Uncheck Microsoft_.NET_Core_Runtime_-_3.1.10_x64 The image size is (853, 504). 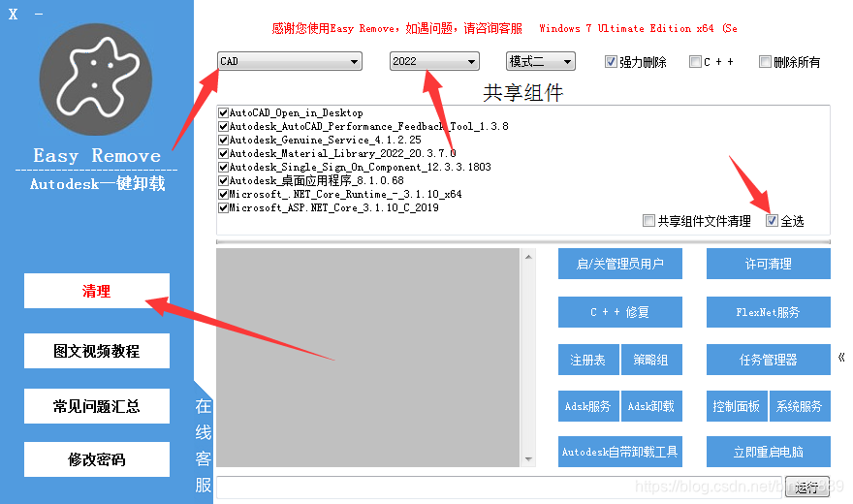click(x=223, y=195)
